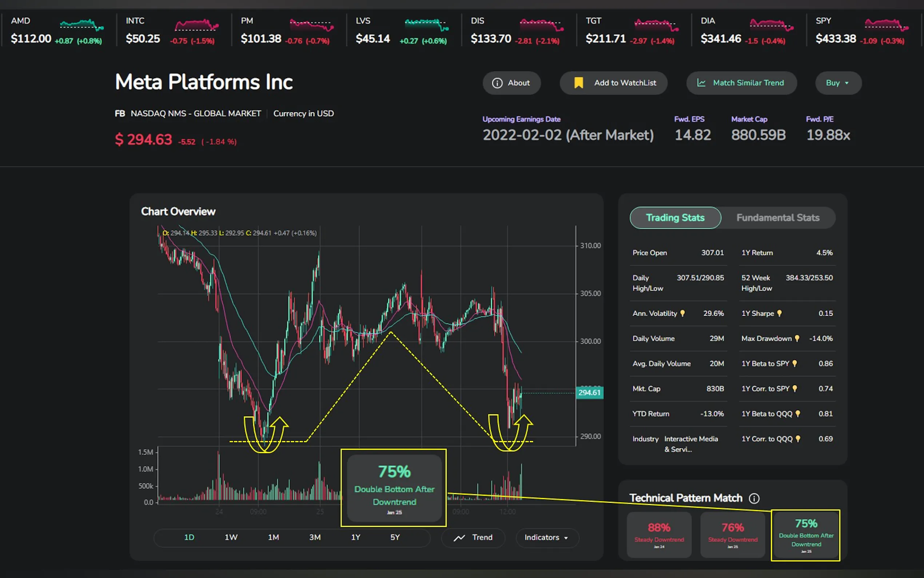Click the 1Y Beta to SPY lightbulb icon
Image resolution: width=924 pixels, height=578 pixels.
pos(794,364)
